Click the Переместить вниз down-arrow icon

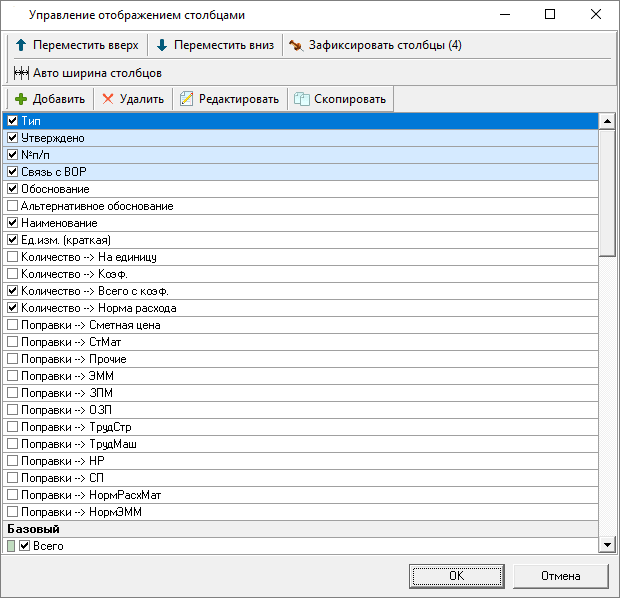162,46
